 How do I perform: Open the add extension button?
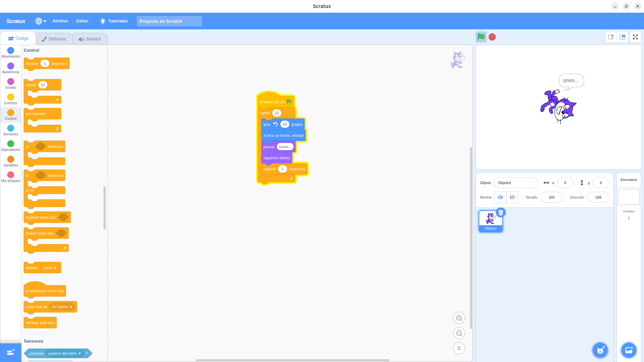(x=10, y=352)
